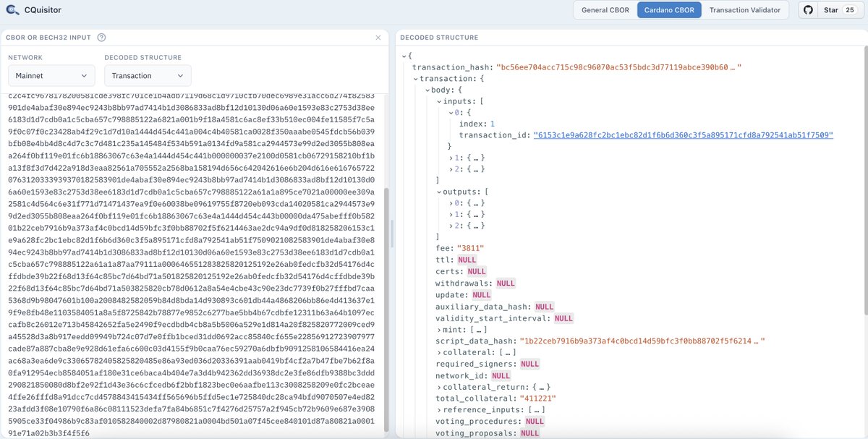This screenshot has height=439, width=868.
Task: Collapse the transaction node
Action: [415, 79]
